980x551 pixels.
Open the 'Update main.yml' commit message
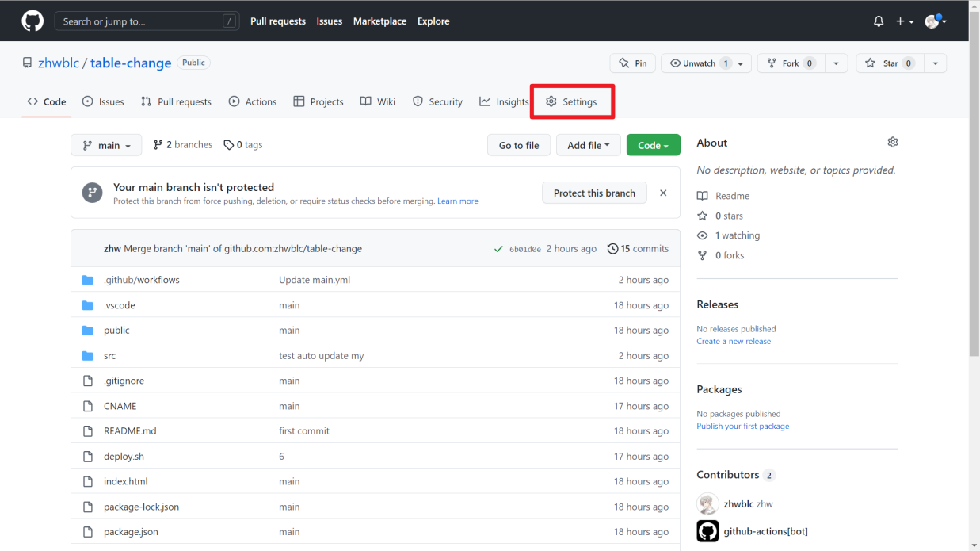coord(315,280)
